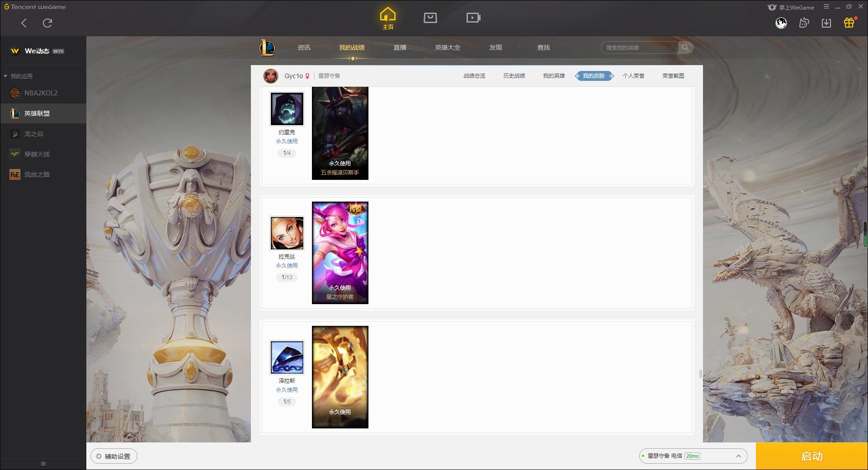Open the download manager icon
The width and height of the screenshot is (868, 470).
coord(826,23)
